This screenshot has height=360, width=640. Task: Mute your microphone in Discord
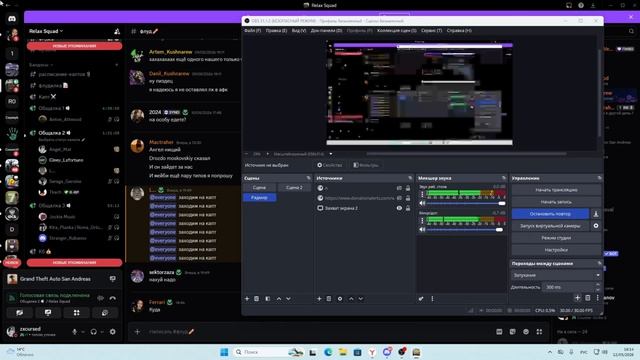point(74,332)
